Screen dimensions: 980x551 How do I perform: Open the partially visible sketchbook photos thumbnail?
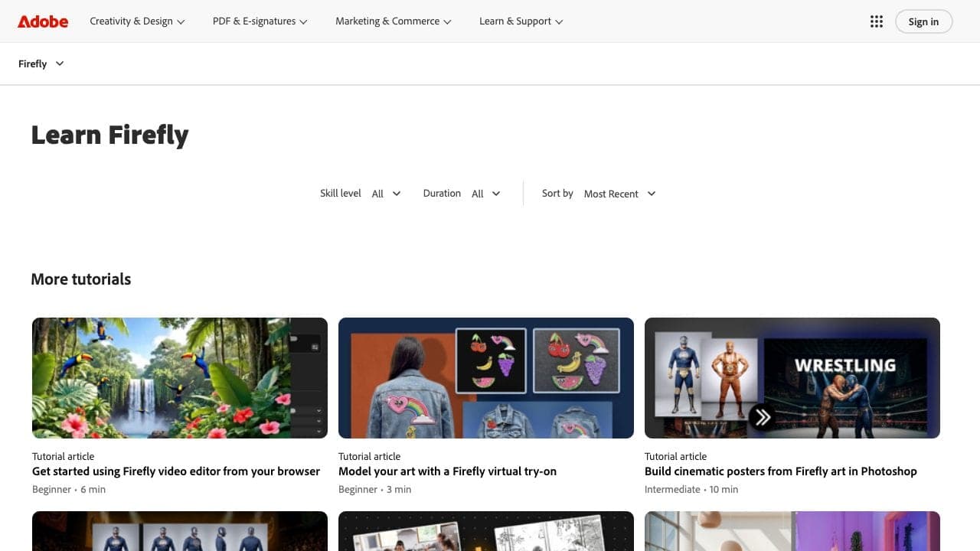coord(486,531)
